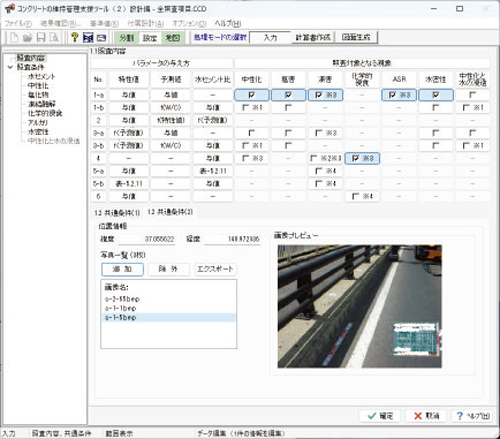Click the save floppy disk icon
500x439 pixels.
(x=41, y=37)
